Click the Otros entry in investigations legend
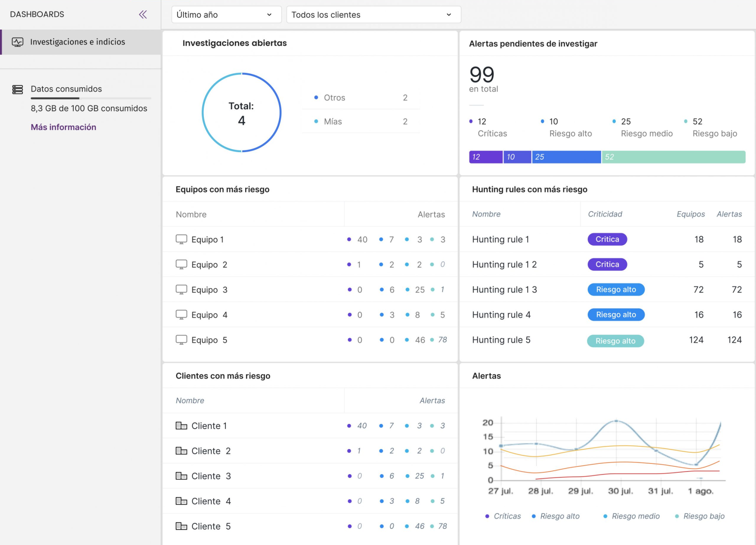Viewport: 756px width, 545px height. (334, 97)
